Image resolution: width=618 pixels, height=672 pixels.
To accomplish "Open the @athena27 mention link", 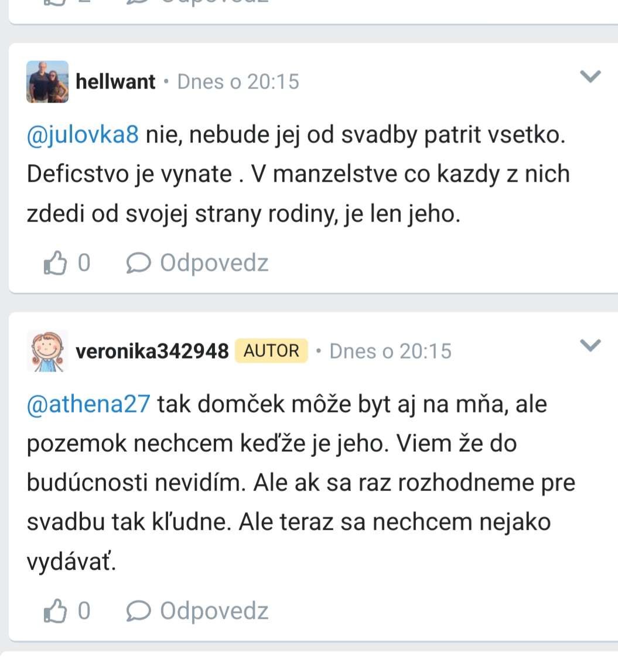I will point(88,404).
